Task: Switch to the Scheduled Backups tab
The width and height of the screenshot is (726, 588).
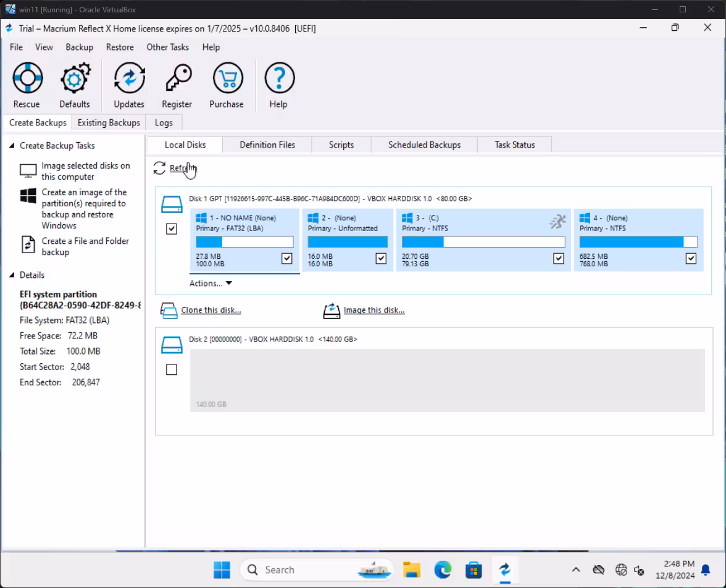Action: point(424,145)
